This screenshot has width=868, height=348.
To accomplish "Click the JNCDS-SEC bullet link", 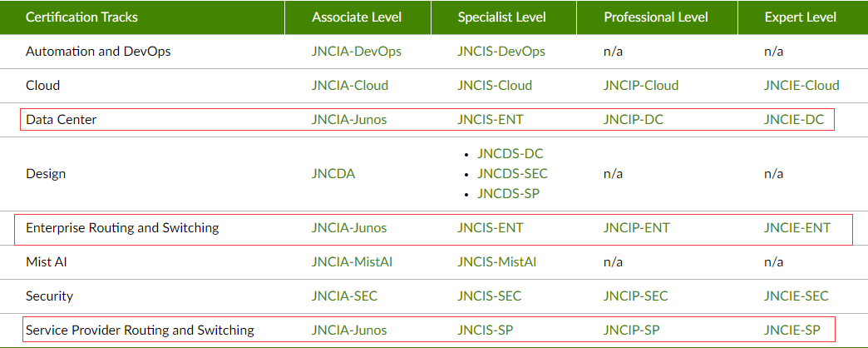I will [513, 173].
